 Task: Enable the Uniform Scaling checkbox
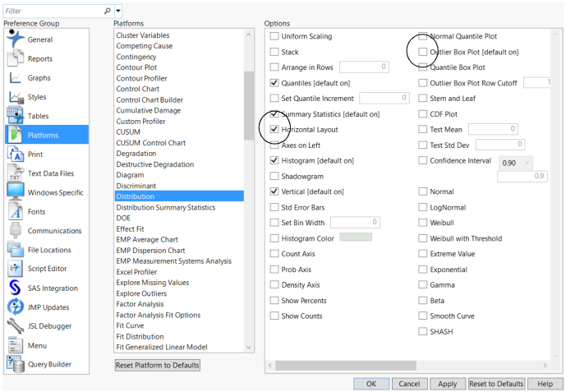(x=274, y=36)
